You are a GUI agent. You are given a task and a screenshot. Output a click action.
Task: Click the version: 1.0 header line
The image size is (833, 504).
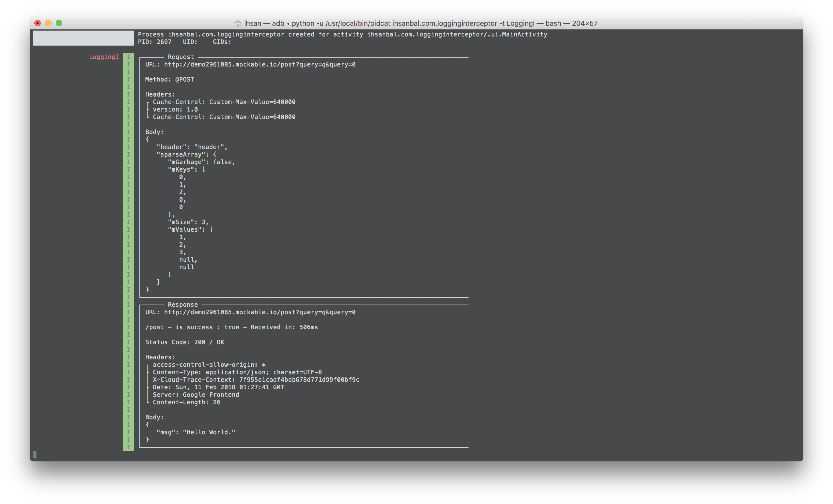[175, 109]
